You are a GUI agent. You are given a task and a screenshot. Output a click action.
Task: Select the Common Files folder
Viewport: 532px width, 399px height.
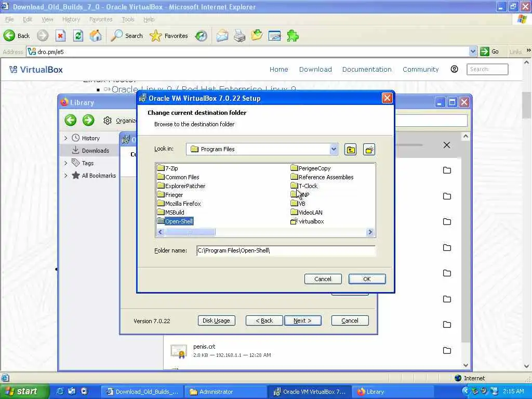coord(178,177)
